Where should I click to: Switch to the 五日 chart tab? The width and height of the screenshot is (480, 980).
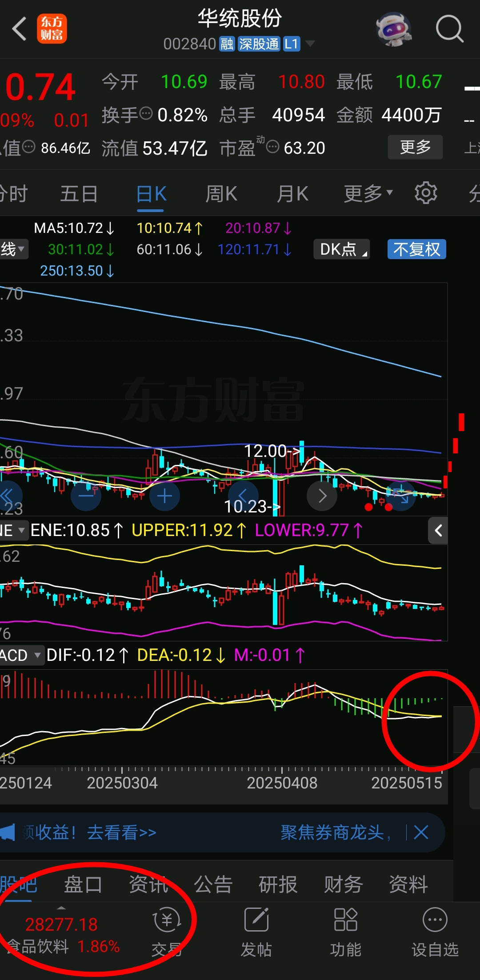point(79,194)
